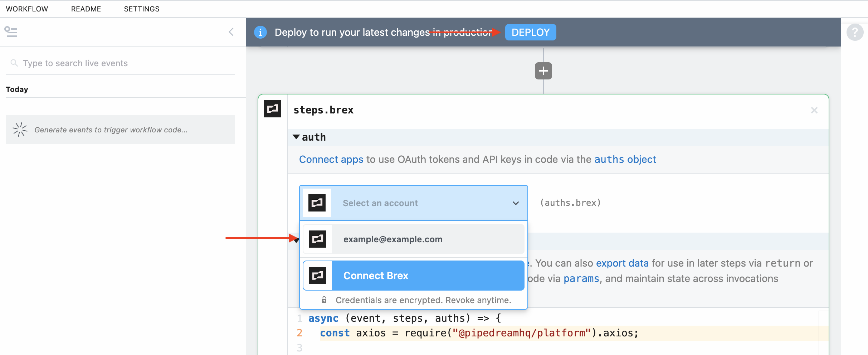Switch to the README tab
The width and height of the screenshot is (868, 355).
[x=86, y=9]
